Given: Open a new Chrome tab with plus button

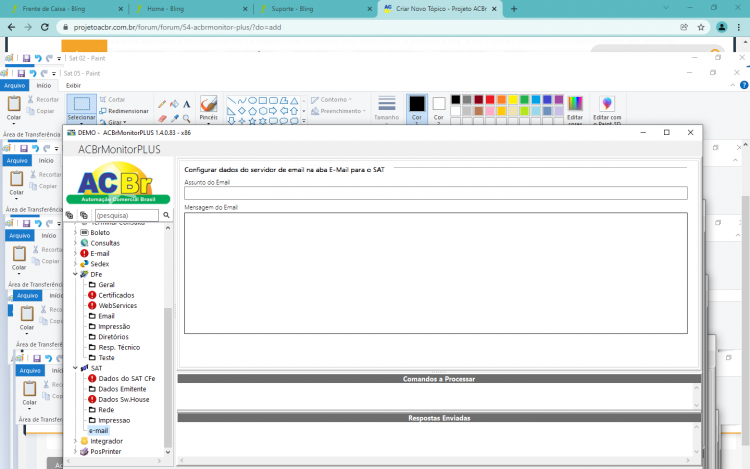Looking at the screenshot, I should [514, 9].
